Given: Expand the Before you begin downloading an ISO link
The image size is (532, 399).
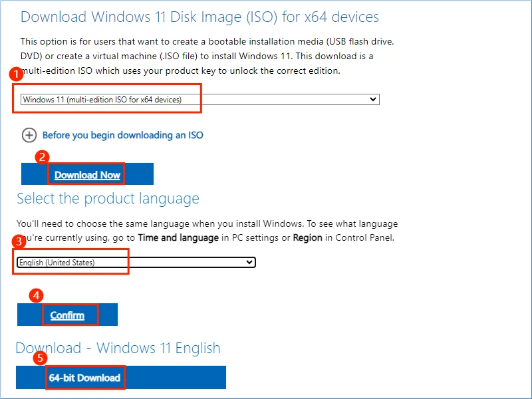Looking at the screenshot, I should pos(123,135).
